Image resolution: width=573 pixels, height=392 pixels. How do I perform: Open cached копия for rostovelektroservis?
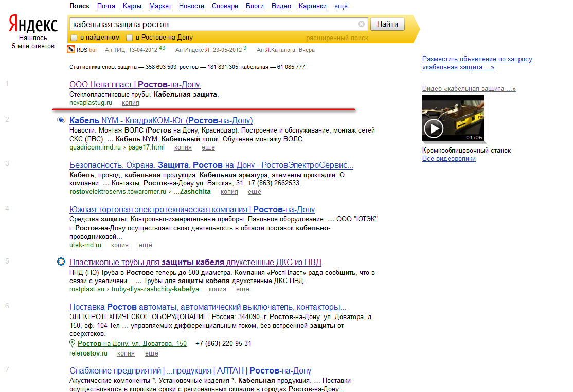(x=229, y=192)
